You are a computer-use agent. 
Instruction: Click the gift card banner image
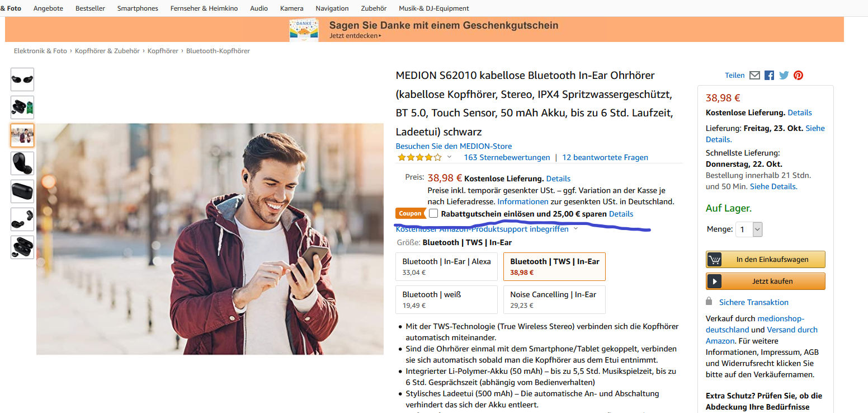[304, 30]
